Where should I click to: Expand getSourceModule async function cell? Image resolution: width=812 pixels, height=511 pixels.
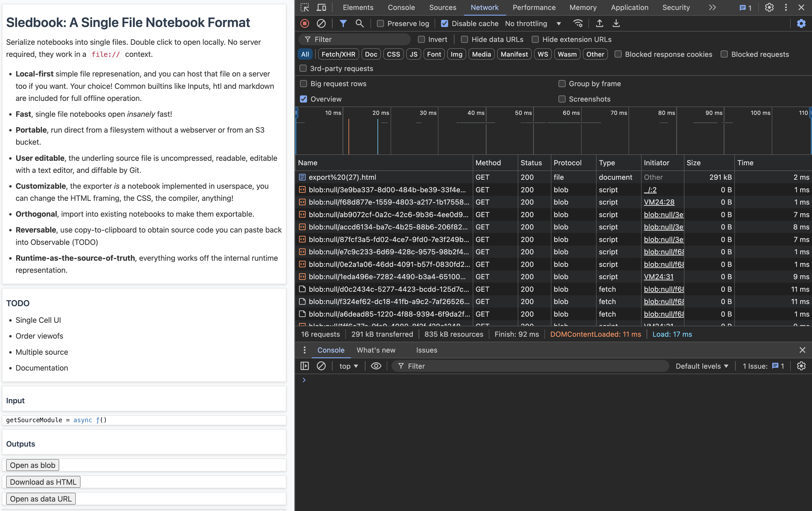(x=56, y=420)
